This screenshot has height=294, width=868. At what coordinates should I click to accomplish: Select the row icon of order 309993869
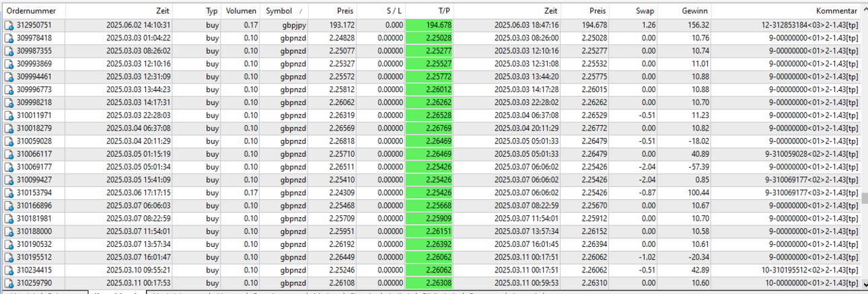tap(9, 63)
